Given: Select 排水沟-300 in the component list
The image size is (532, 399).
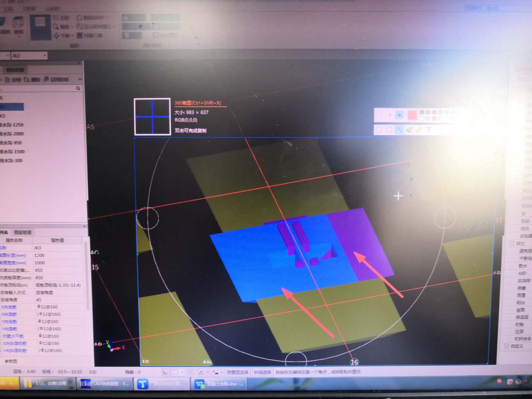Looking at the screenshot, I should pyautogui.click(x=11, y=160).
